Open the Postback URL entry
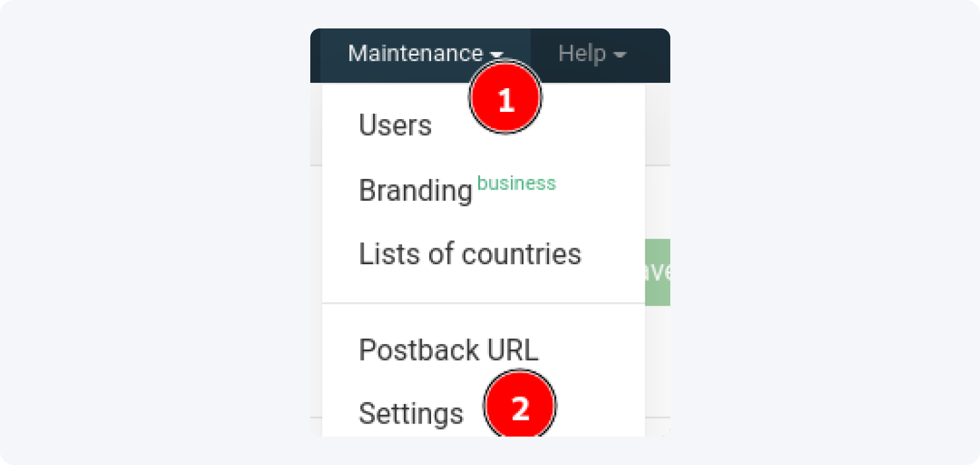 [448, 350]
